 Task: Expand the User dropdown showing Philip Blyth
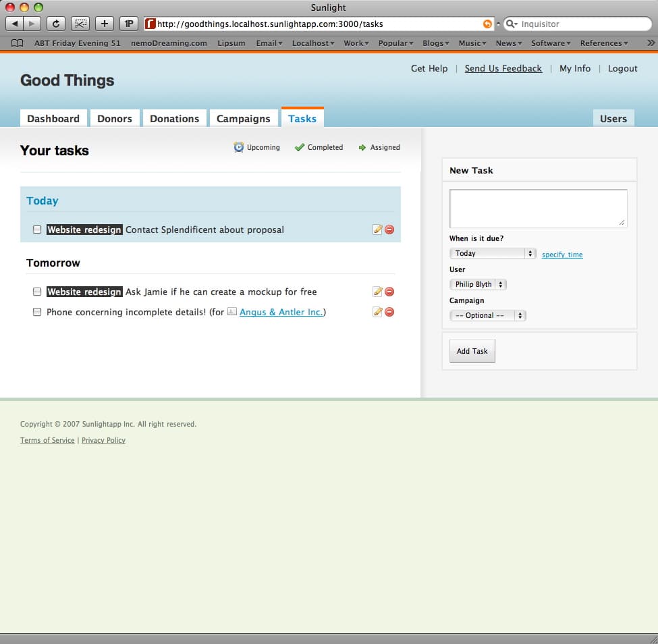pos(478,285)
